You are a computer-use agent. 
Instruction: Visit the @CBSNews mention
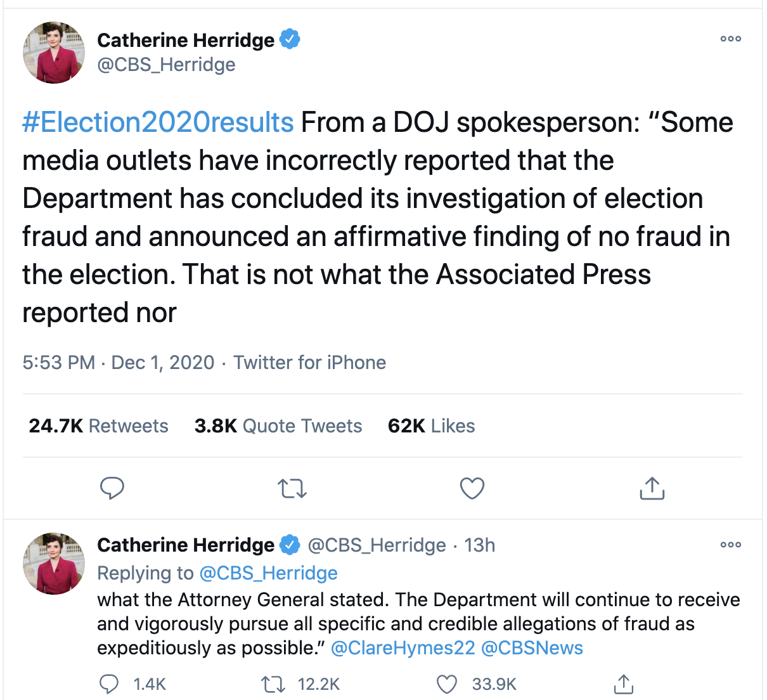tap(532, 648)
